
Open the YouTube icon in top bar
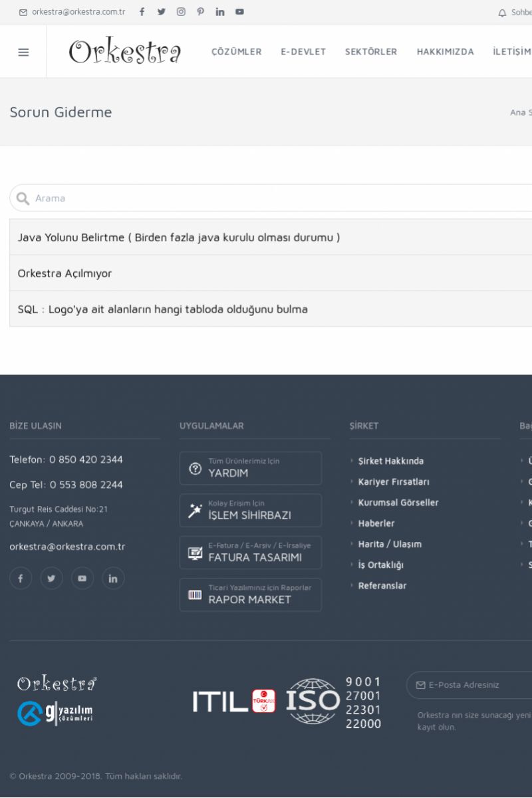coord(239,12)
